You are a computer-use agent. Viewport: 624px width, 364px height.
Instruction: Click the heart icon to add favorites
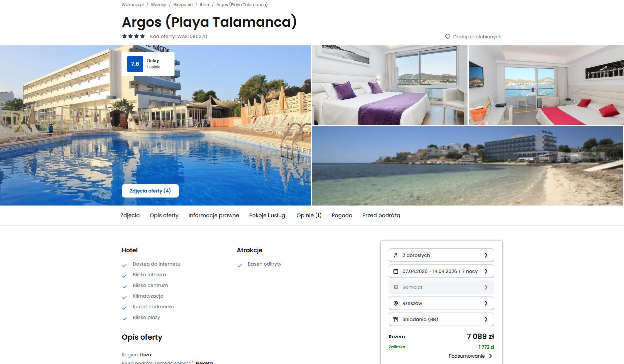click(448, 37)
